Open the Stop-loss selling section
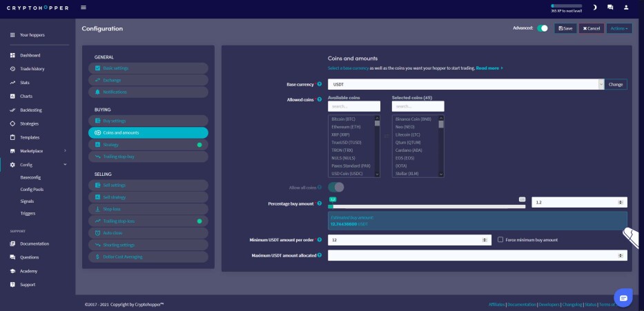Viewport: 644px width, 311px height. 148,209
